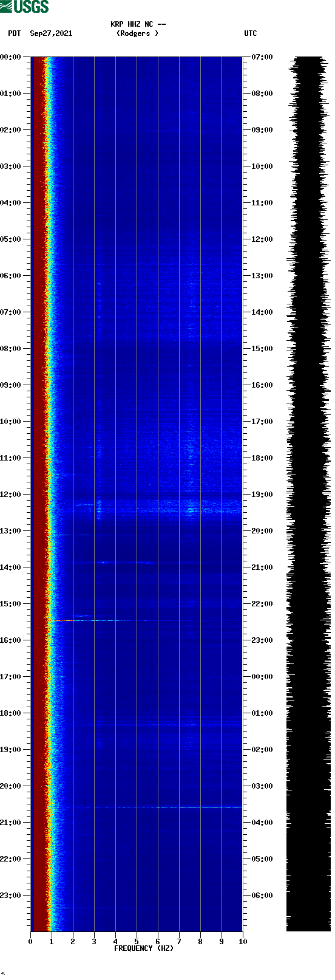Click the date 'Sep27,2021'

point(51,33)
